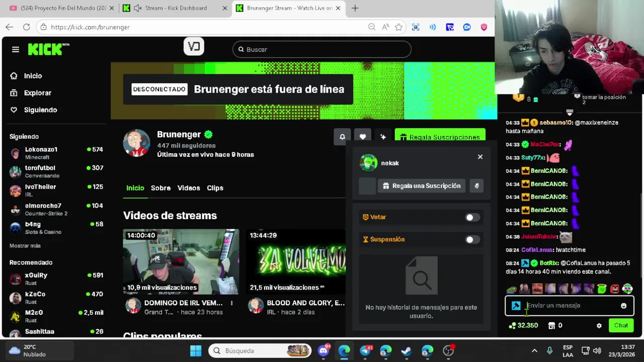644x362 pixels.
Task: Open xGuiRy recommended channel
Action: pos(56,279)
